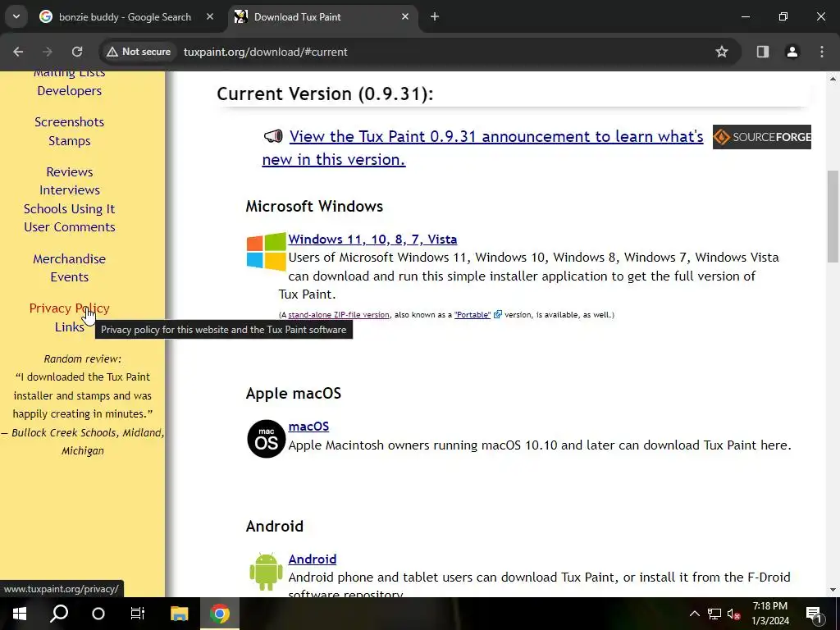Go to Developers in the sidebar
Image resolution: width=840 pixels, height=630 pixels.
(x=70, y=91)
